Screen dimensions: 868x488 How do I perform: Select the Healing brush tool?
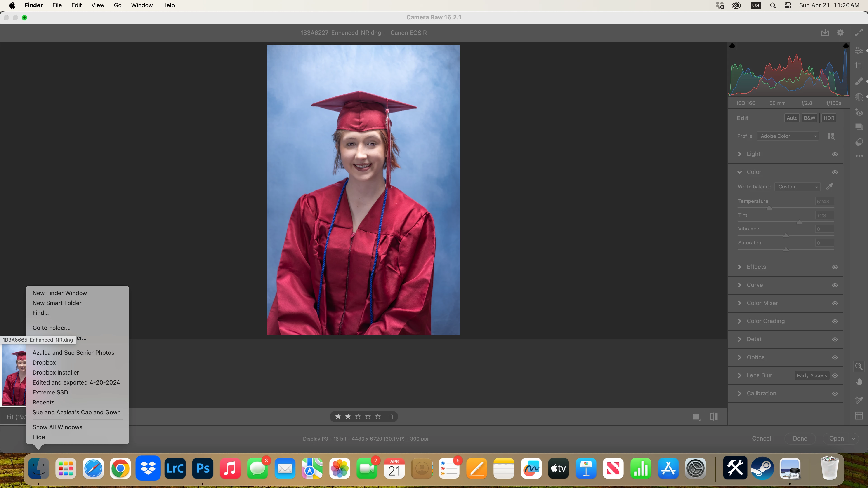859,82
